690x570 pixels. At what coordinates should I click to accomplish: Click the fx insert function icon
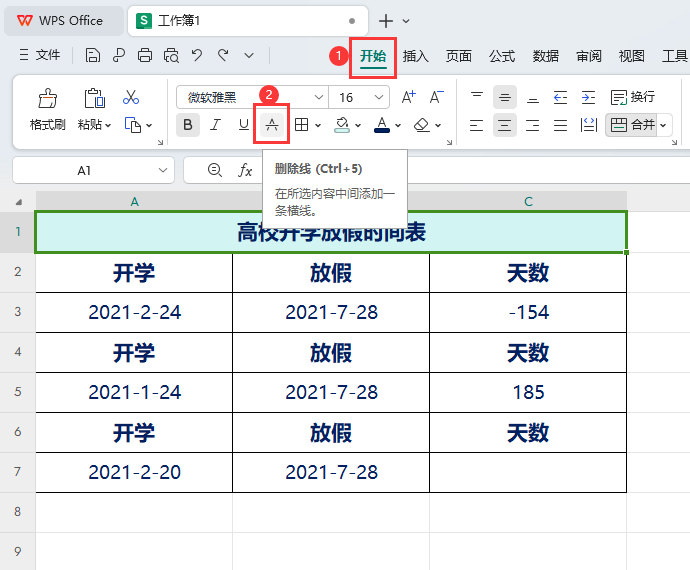245,170
